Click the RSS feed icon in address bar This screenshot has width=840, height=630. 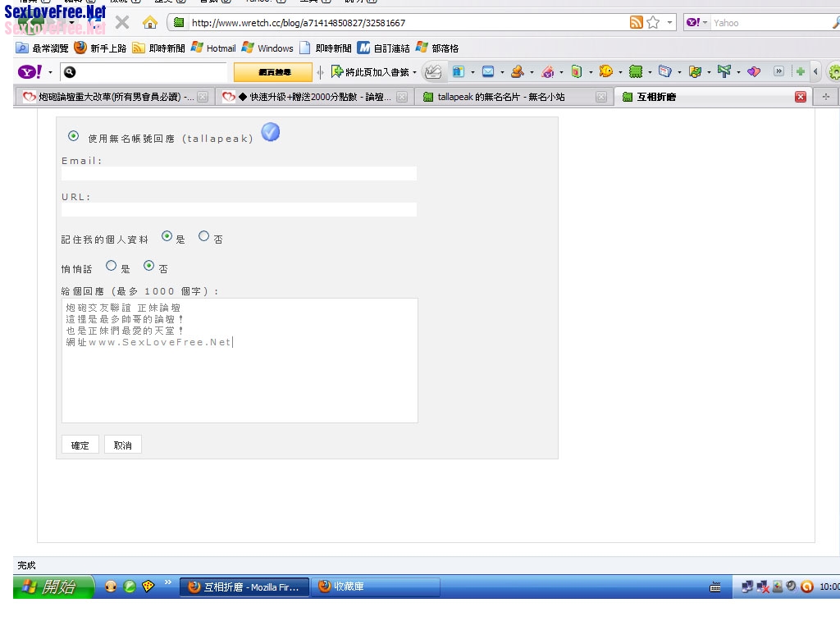click(x=637, y=22)
